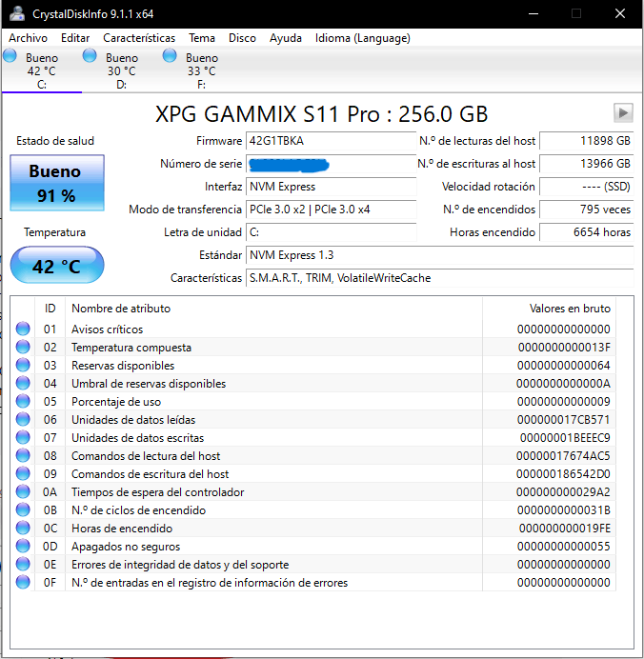Click the CrystalDiskInfo title bar app icon

pyautogui.click(x=17, y=13)
